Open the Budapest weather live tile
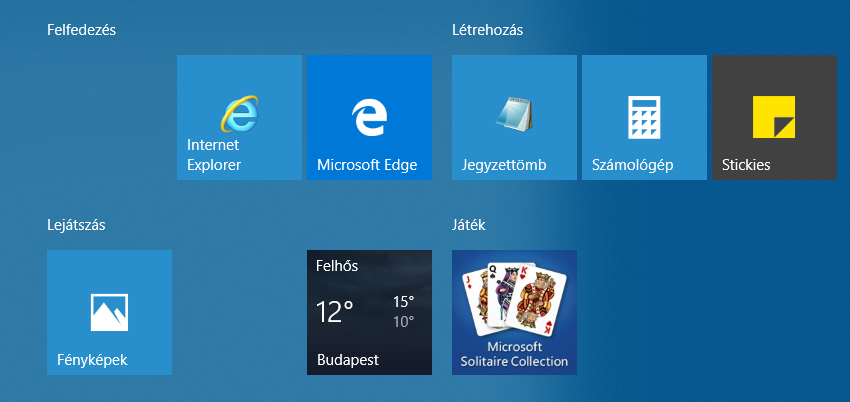Viewport: 850px width, 402px height. click(x=369, y=312)
